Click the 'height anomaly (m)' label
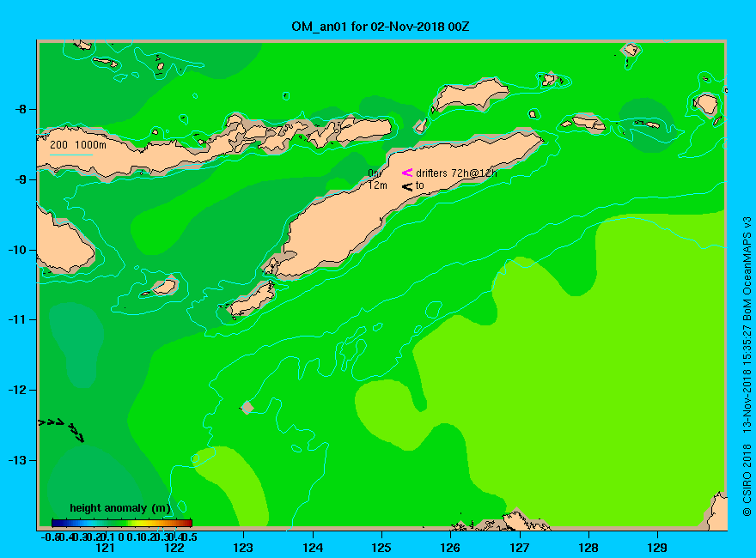Screen dimensions: 756x558 coord(120,508)
